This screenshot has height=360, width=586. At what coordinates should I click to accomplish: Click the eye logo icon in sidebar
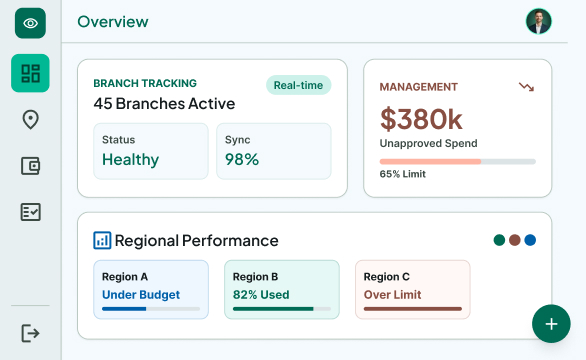pyautogui.click(x=30, y=23)
